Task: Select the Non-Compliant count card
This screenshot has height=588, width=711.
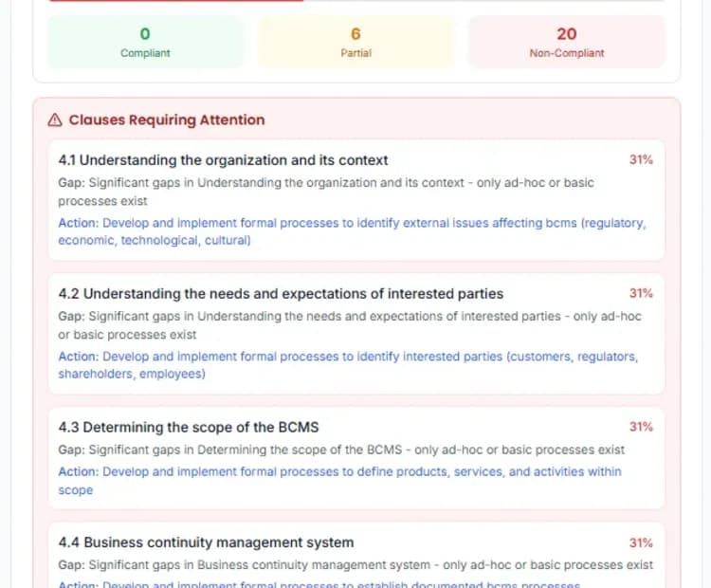Action: pos(566,43)
